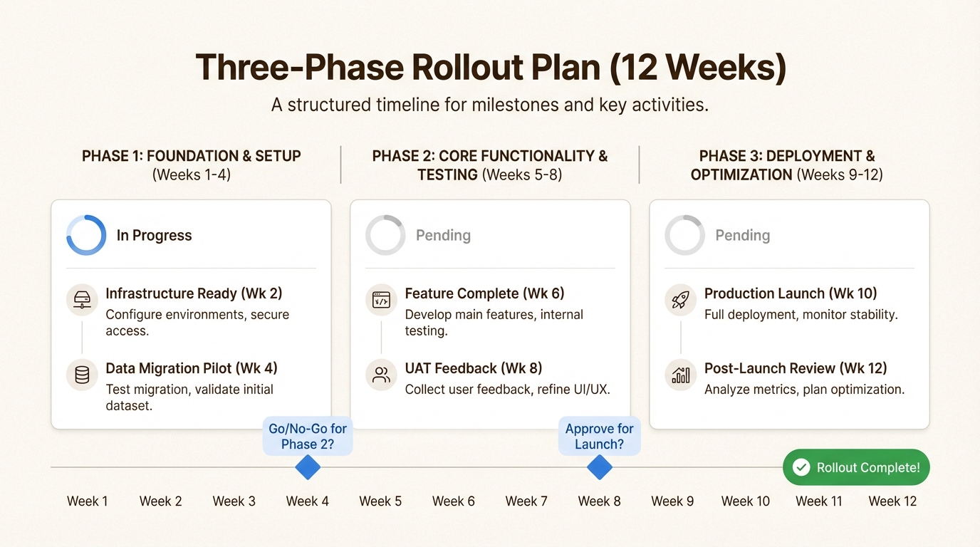Click the Approve for Launch callout
980x547 pixels.
[599, 436]
